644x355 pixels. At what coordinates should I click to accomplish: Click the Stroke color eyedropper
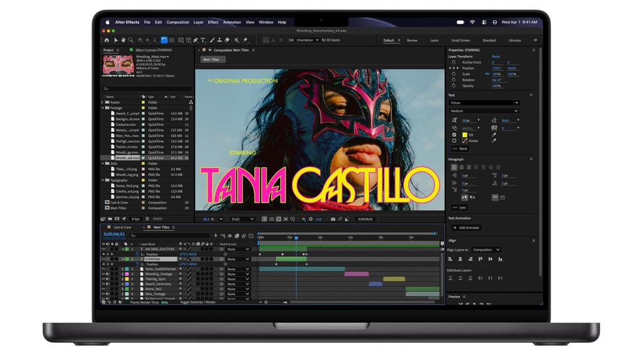pyautogui.click(x=494, y=141)
